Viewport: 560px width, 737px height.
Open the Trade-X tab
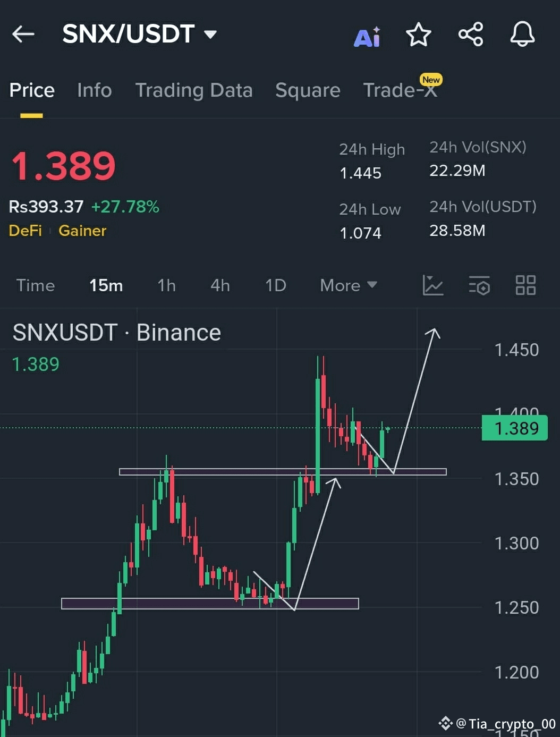(401, 90)
